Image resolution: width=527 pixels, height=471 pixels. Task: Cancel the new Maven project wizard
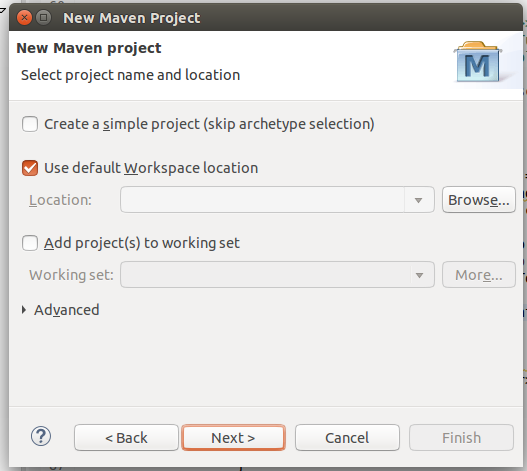(x=347, y=438)
